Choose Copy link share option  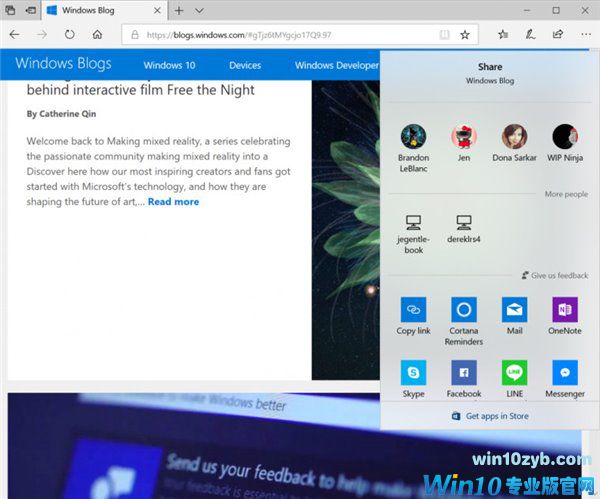point(413,316)
